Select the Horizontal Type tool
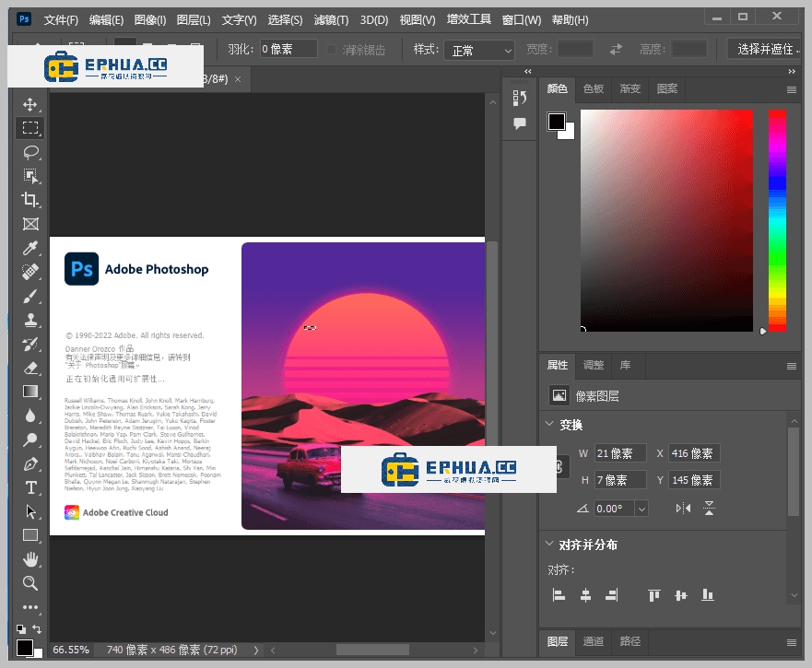The image size is (812, 668). click(30, 487)
